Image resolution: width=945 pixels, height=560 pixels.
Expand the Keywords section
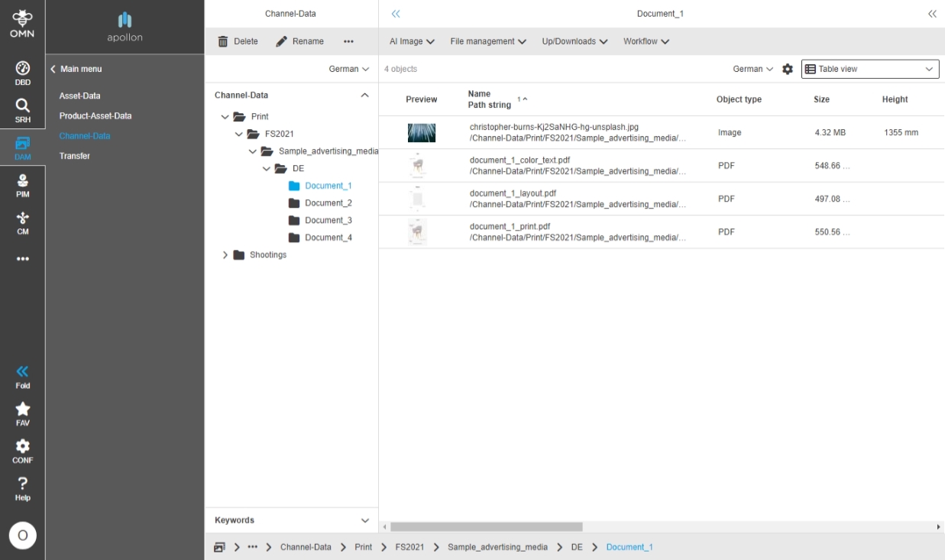click(x=364, y=520)
